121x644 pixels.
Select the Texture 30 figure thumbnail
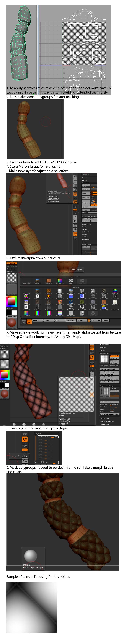click(26, 308)
